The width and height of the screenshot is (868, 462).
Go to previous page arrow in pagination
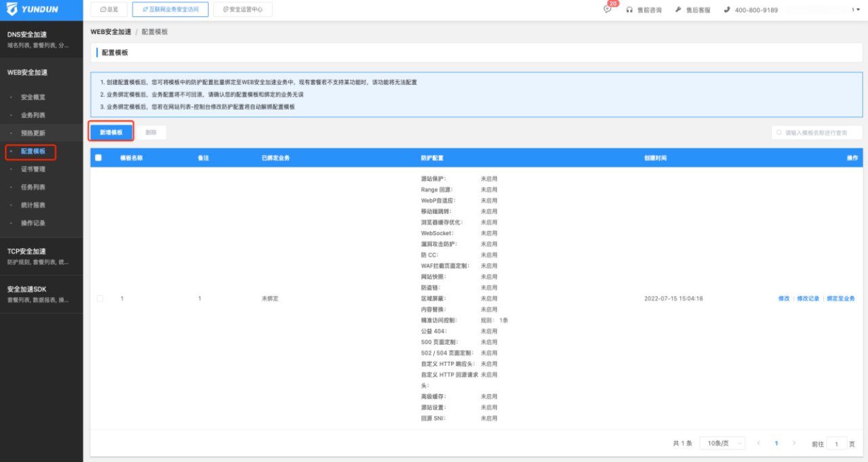click(x=758, y=443)
